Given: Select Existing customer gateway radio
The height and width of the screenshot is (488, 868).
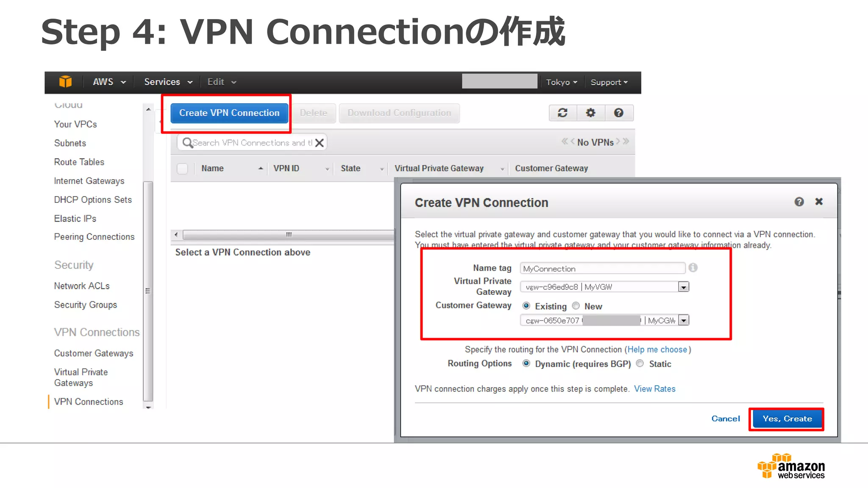Looking at the screenshot, I should [526, 305].
